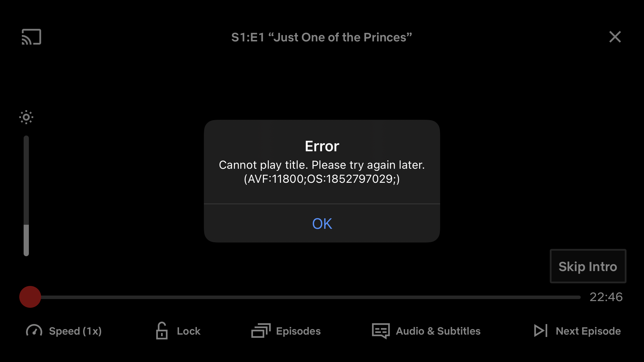Viewport: 644px width, 362px height.
Task: Click the brightness adjustment icon
Action: tap(26, 117)
